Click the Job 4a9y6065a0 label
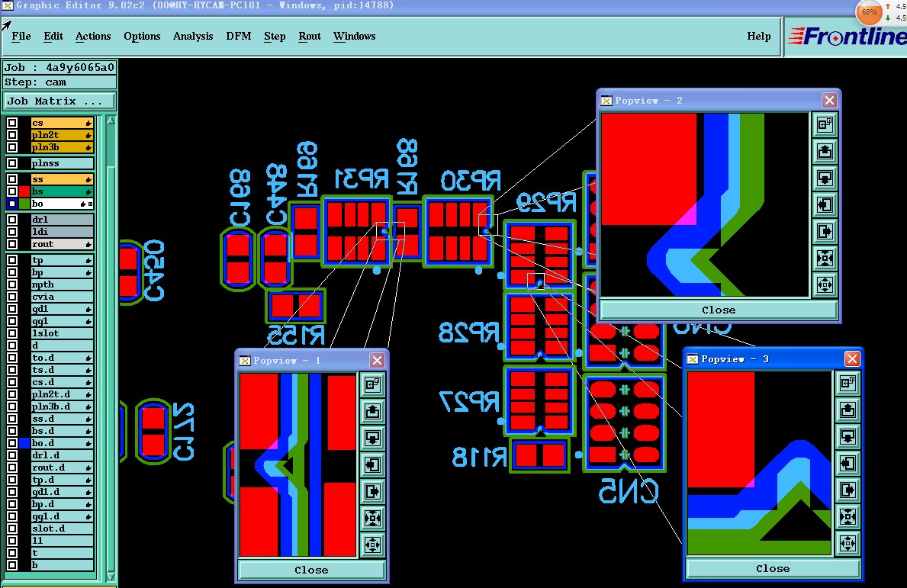 60,67
